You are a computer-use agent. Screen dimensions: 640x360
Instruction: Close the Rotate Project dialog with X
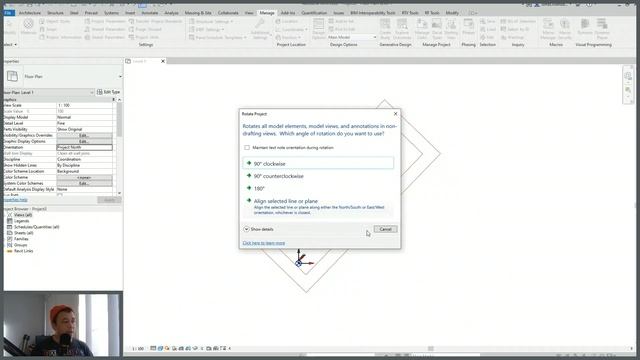click(x=395, y=114)
